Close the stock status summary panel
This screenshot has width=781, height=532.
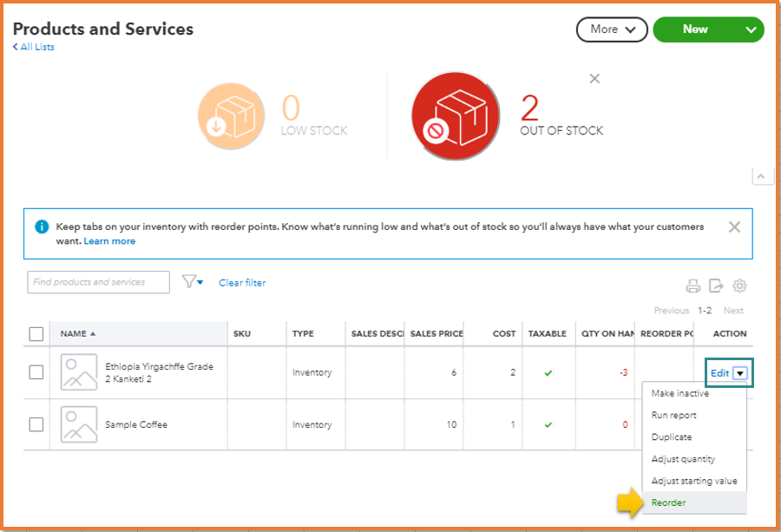point(594,79)
